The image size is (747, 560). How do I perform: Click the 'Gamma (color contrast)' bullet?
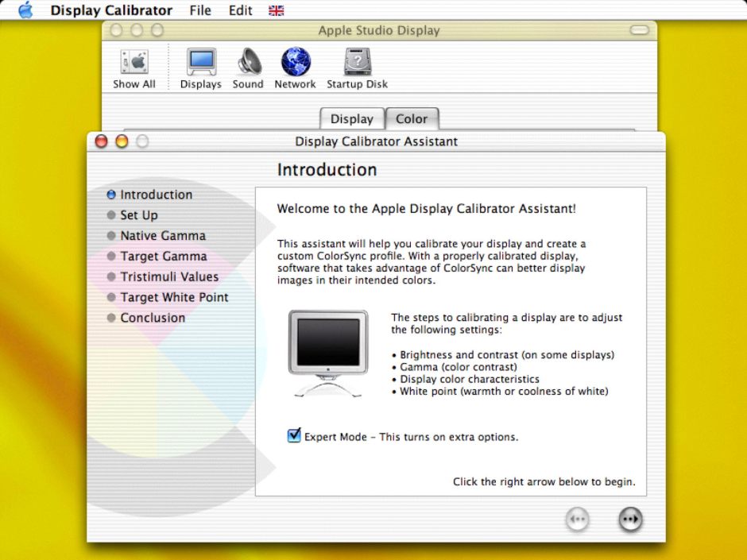click(x=455, y=367)
